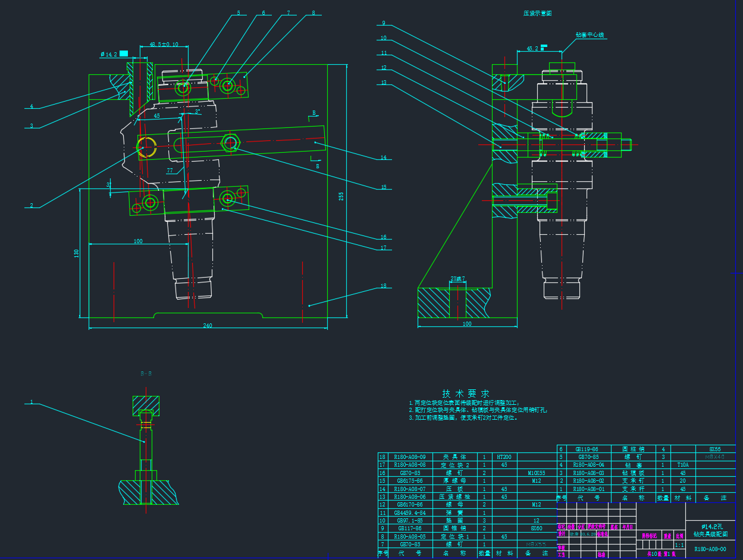Click the 240 width dimension label

coord(208,325)
